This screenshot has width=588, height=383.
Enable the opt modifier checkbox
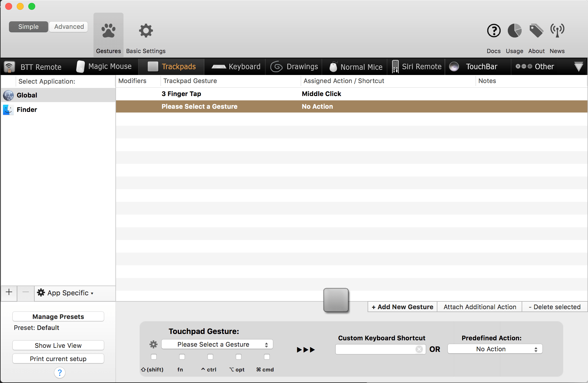239,357
